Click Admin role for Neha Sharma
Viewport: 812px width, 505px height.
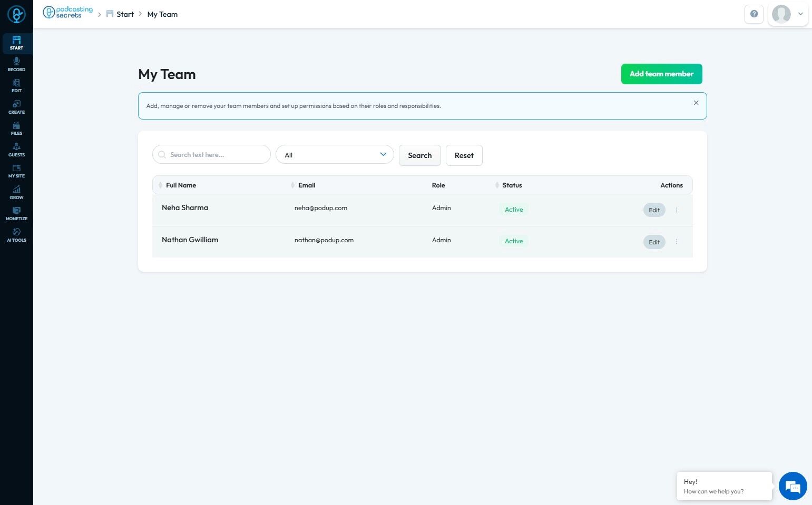(441, 208)
